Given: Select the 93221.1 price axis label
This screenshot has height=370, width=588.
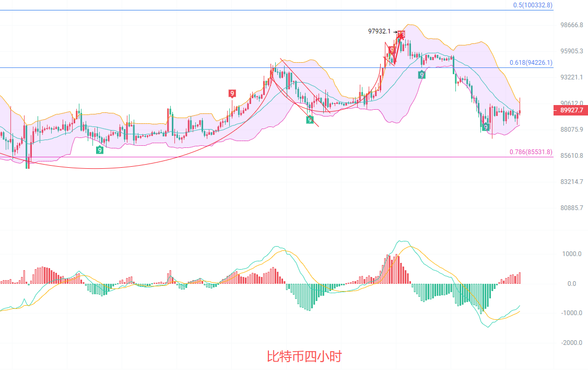Looking at the screenshot, I should point(571,77).
